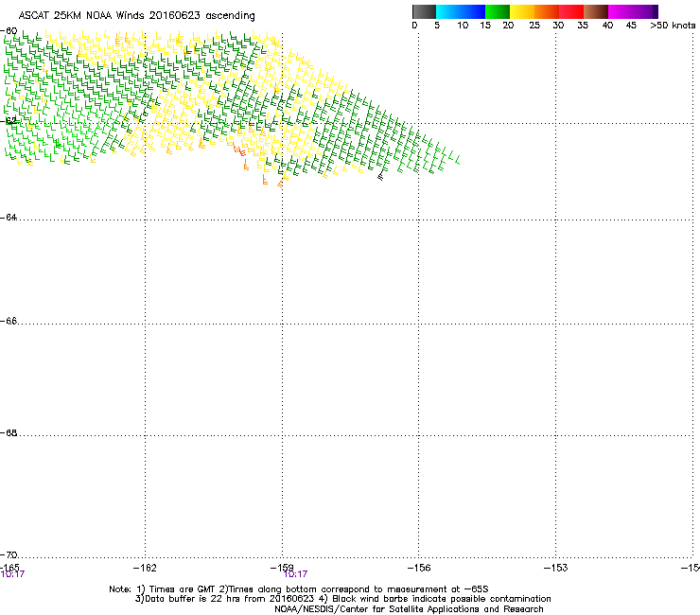Click the black contaminated wind barb
700x615 pixels.
click(381, 176)
